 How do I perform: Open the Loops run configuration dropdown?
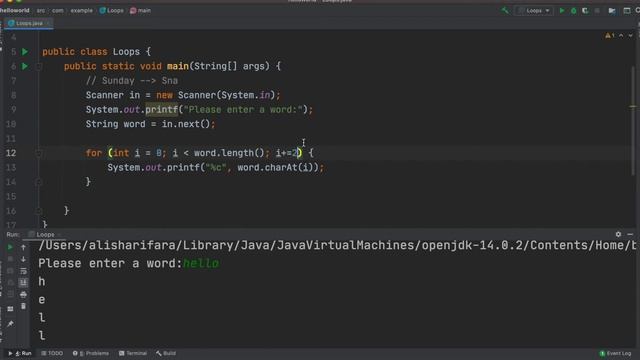(x=534, y=11)
